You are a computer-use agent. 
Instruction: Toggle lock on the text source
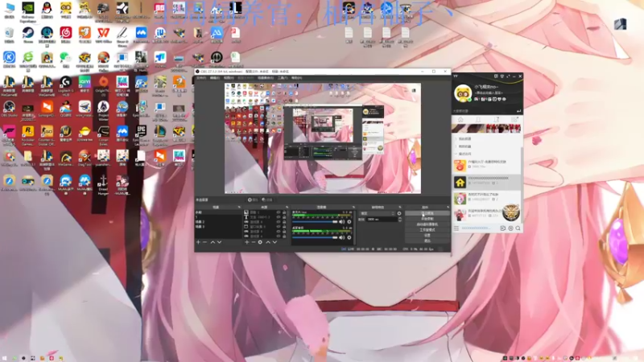coord(284,217)
